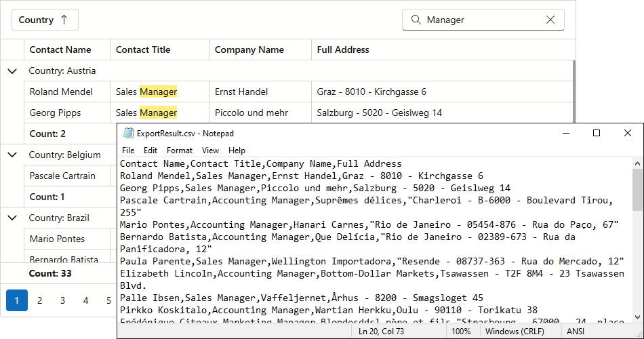Sort by Contact Name column header

pyautogui.click(x=67, y=49)
